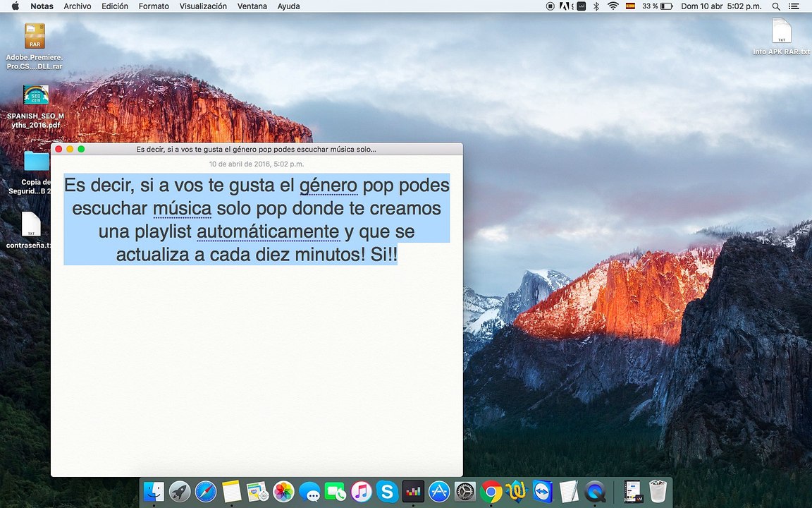Click the yellow W app icon in Dock
The height and width of the screenshot is (508, 812).
pyautogui.click(x=517, y=491)
